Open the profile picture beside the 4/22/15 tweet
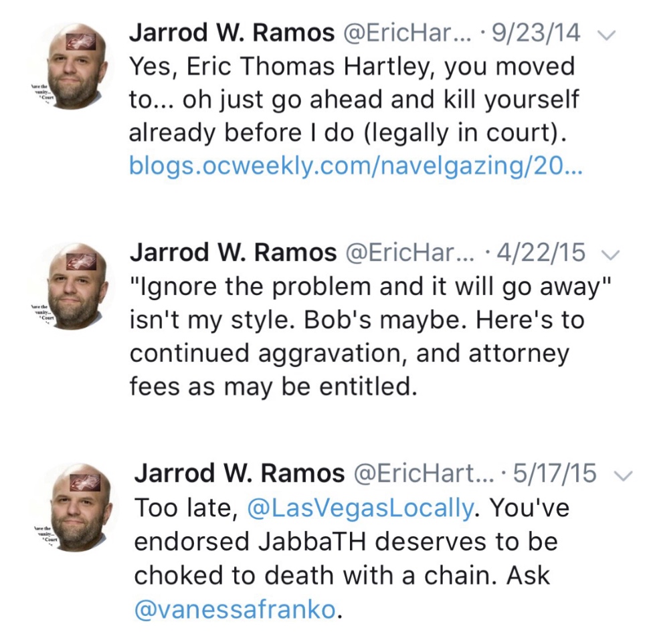645x644 pixels. (x=72, y=286)
